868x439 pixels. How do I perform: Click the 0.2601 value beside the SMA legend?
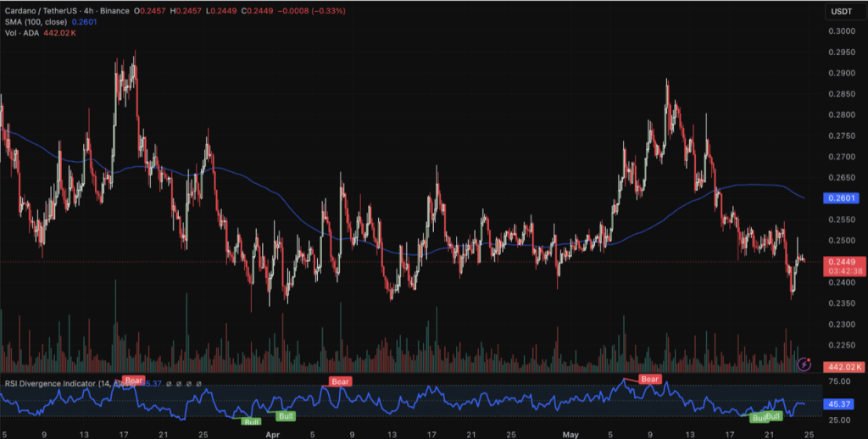click(84, 21)
